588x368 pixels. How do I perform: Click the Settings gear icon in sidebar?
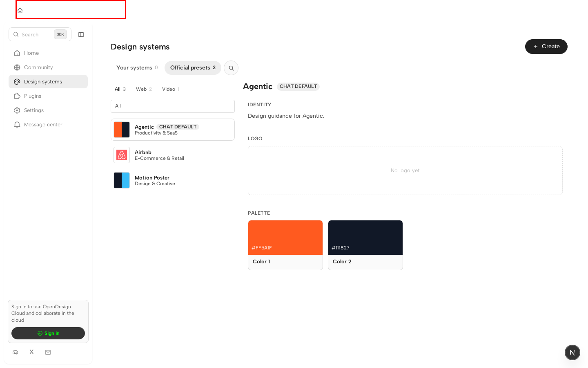[x=17, y=110]
